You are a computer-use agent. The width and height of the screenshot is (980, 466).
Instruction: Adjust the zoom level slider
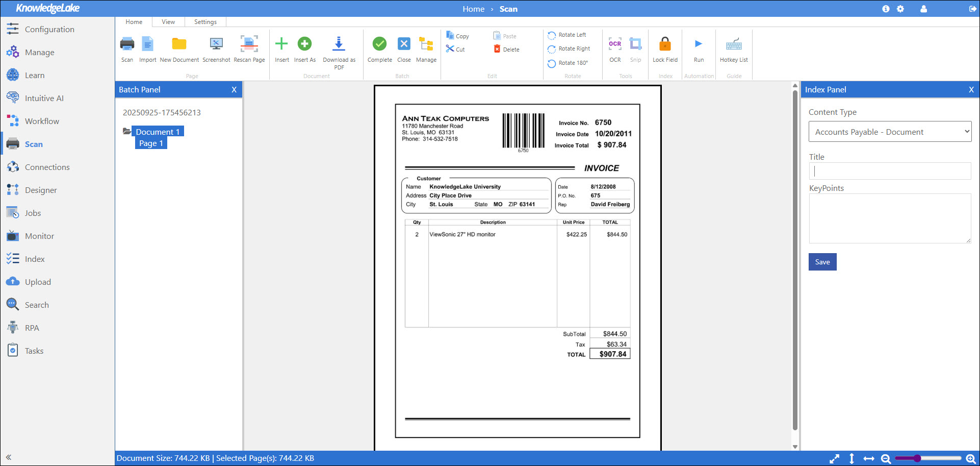pos(917,458)
